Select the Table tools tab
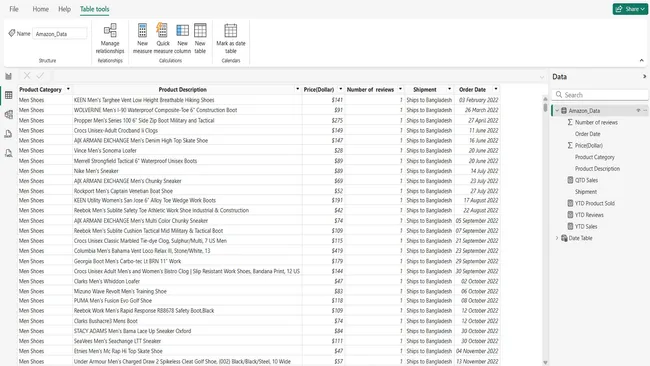 95,9
